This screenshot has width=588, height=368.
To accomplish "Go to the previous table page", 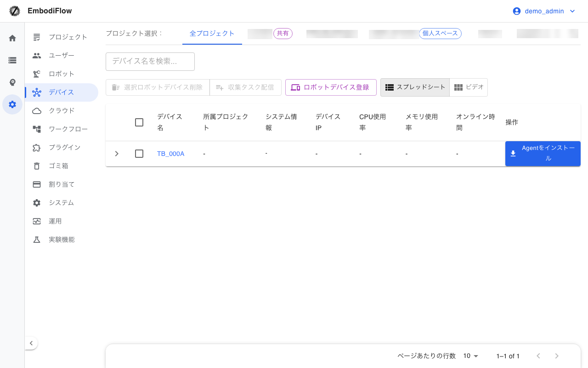I will point(538,356).
